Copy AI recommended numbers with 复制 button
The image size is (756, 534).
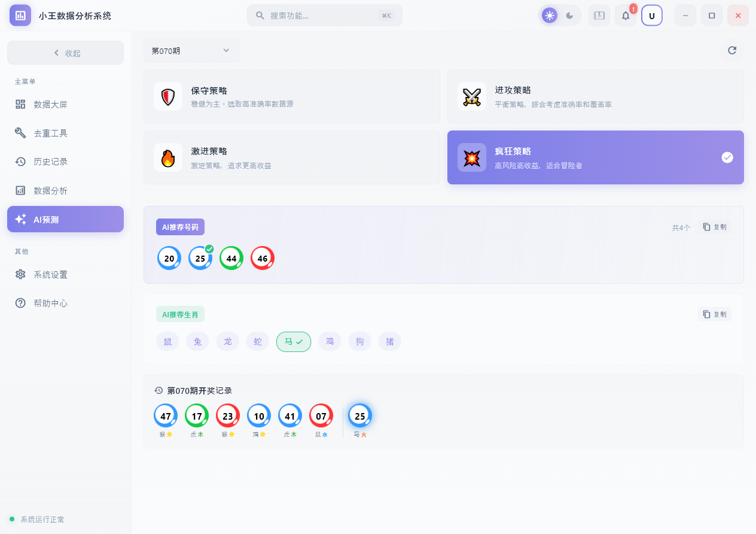[x=714, y=227]
